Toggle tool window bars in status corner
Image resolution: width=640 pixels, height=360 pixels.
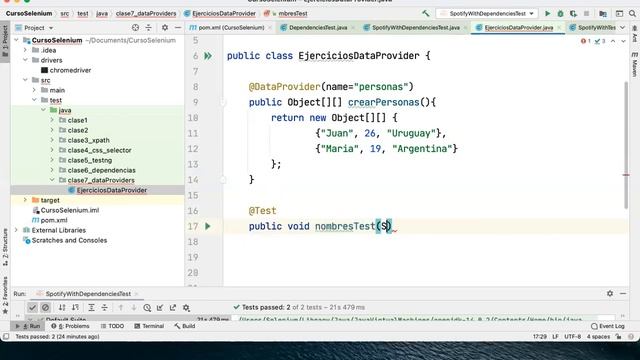[x=6, y=336]
